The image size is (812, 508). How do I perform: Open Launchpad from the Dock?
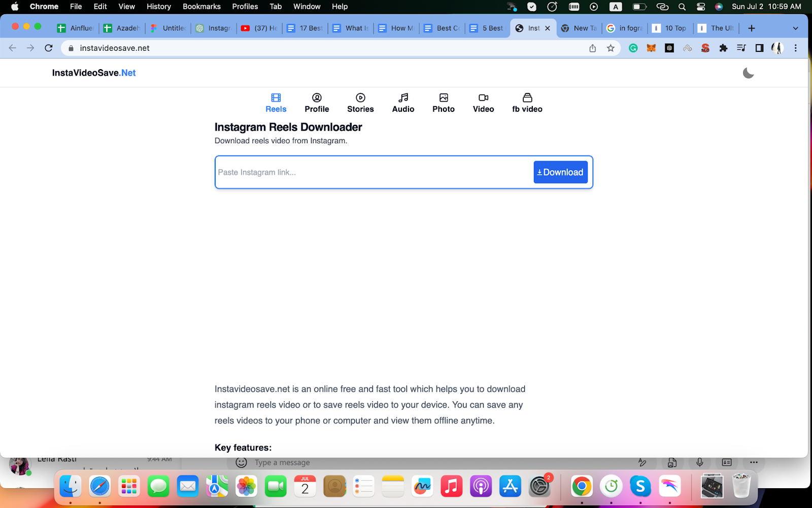(x=129, y=486)
